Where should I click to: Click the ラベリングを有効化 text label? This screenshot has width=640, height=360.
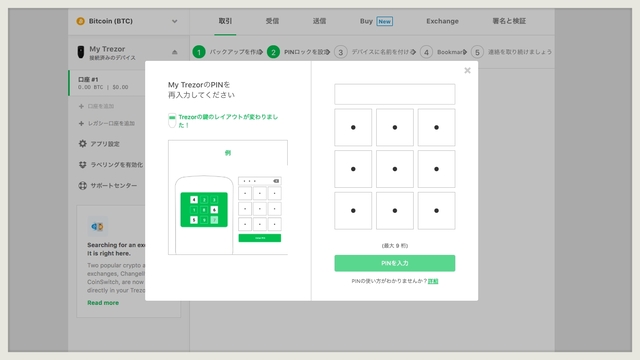point(117,164)
